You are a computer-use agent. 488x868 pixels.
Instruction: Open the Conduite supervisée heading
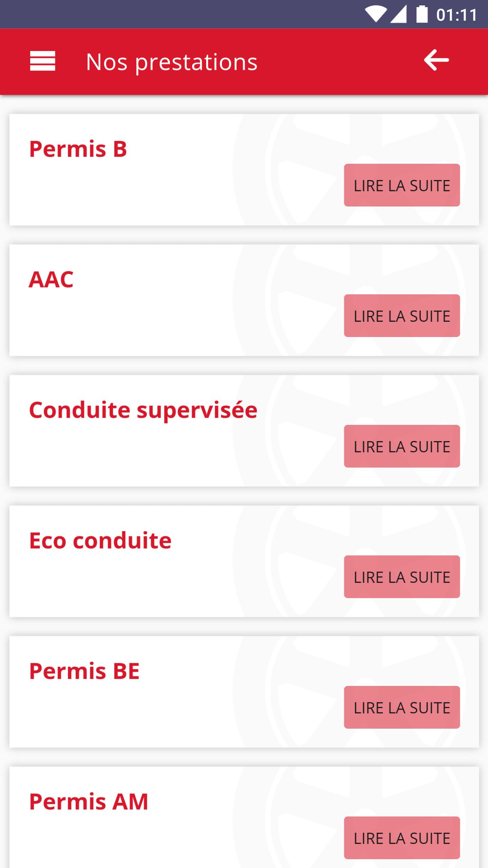tap(143, 410)
